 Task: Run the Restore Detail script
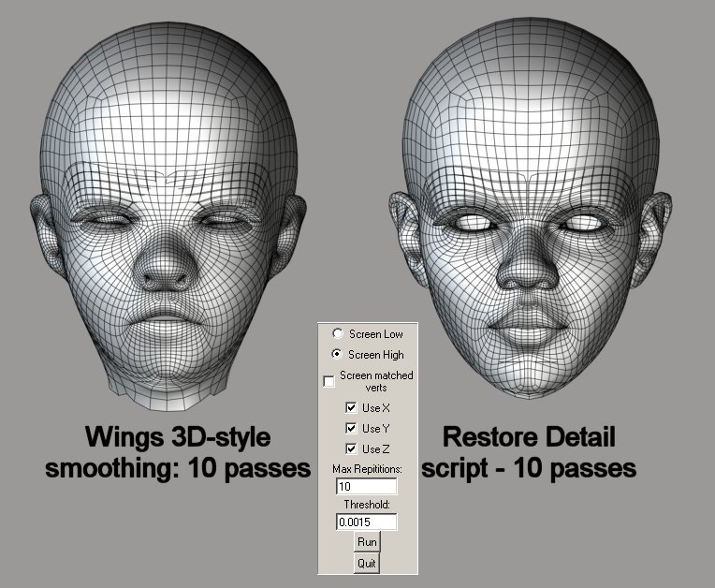[367, 542]
